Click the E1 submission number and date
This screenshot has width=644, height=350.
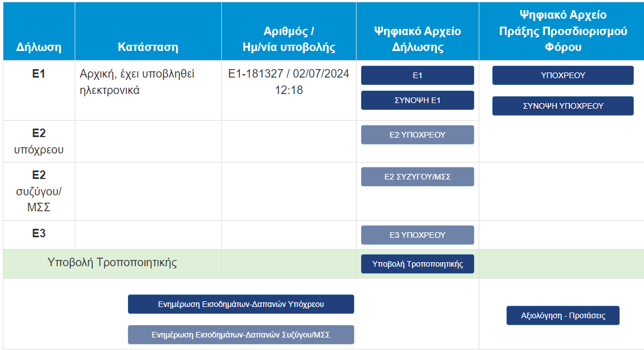(x=289, y=82)
